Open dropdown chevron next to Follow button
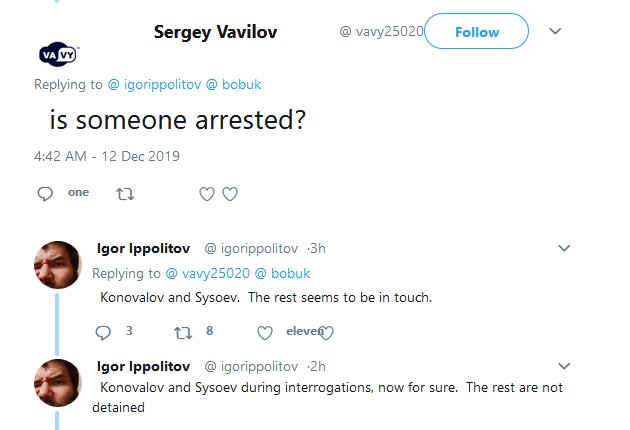Viewport: 630px width, 430px height. click(x=556, y=31)
